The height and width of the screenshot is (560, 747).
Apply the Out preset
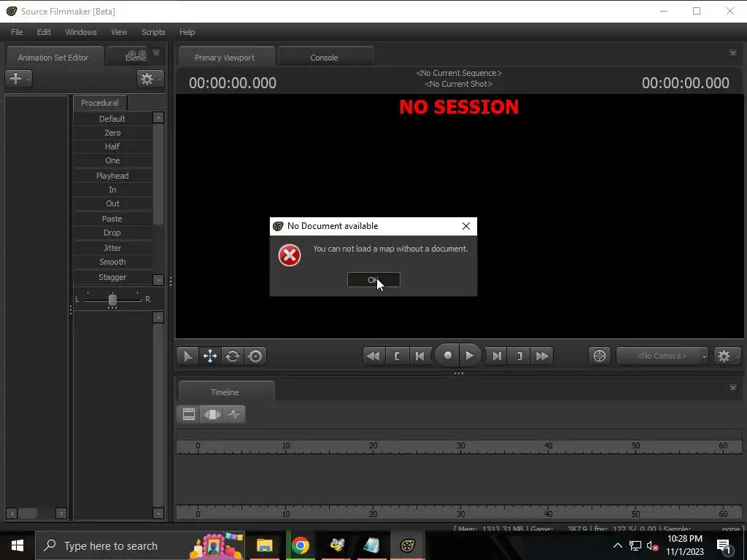click(x=112, y=203)
